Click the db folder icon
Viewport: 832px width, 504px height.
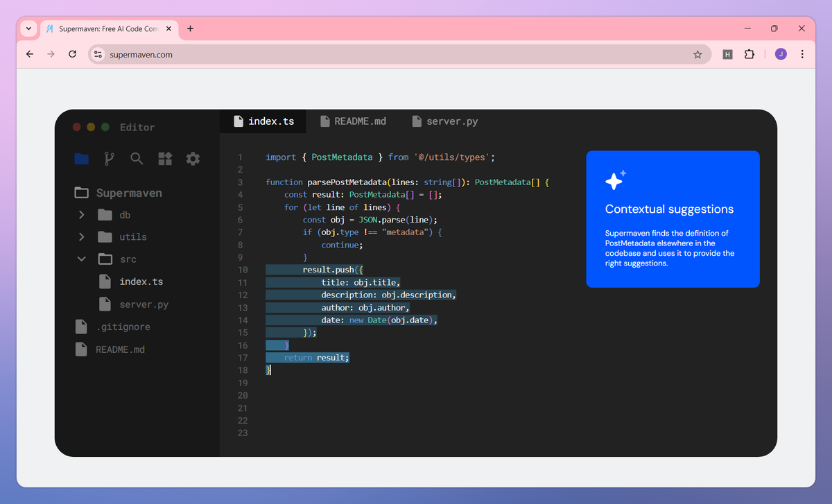click(105, 214)
